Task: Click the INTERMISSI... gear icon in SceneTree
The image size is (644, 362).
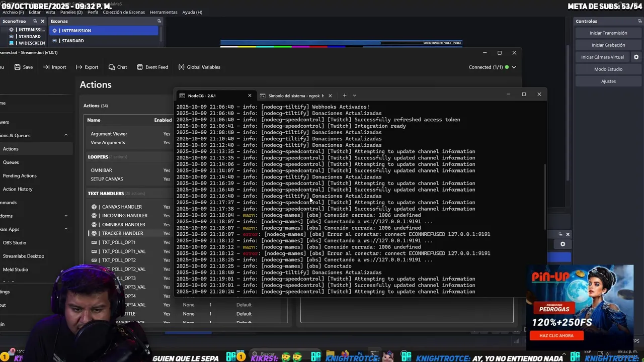Action: (12, 30)
